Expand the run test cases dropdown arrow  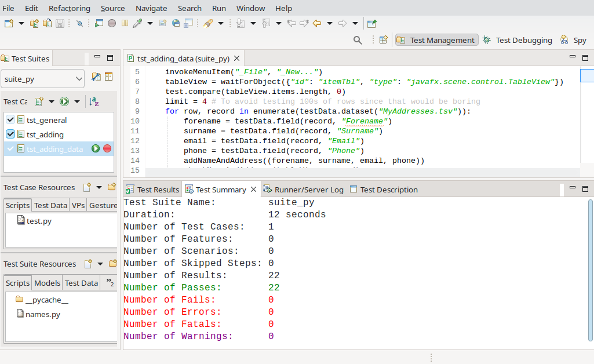pyautogui.click(x=76, y=101)
